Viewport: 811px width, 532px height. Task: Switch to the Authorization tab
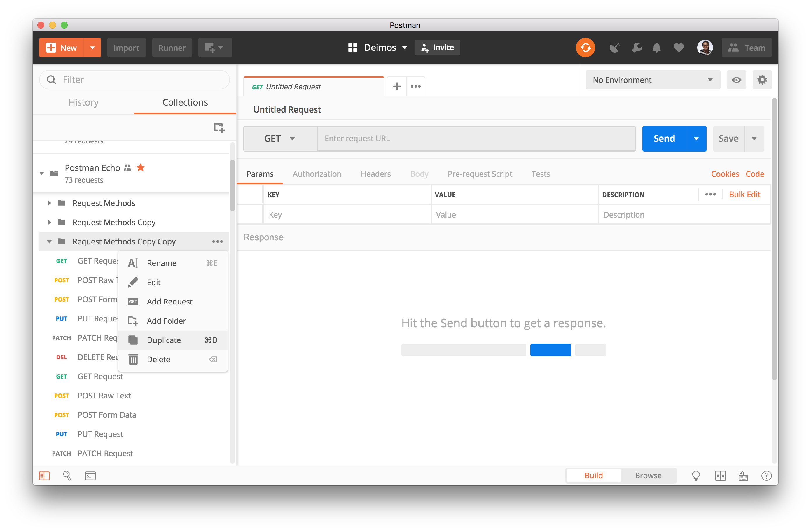tap(317, 174)
